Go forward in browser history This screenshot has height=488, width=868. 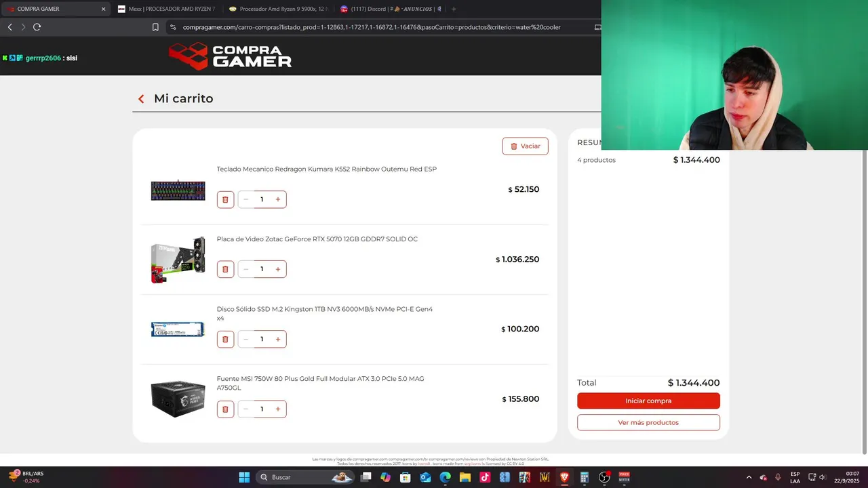coord(23,27)
